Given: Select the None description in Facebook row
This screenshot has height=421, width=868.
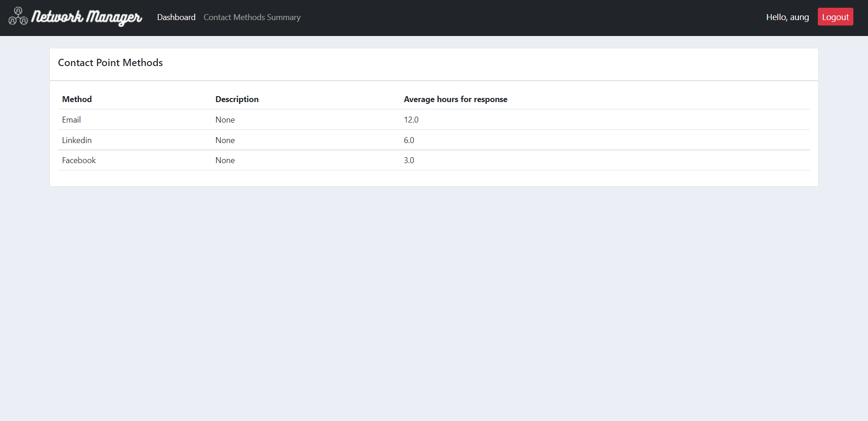Looking at the screenshot, I should [225, 160].
